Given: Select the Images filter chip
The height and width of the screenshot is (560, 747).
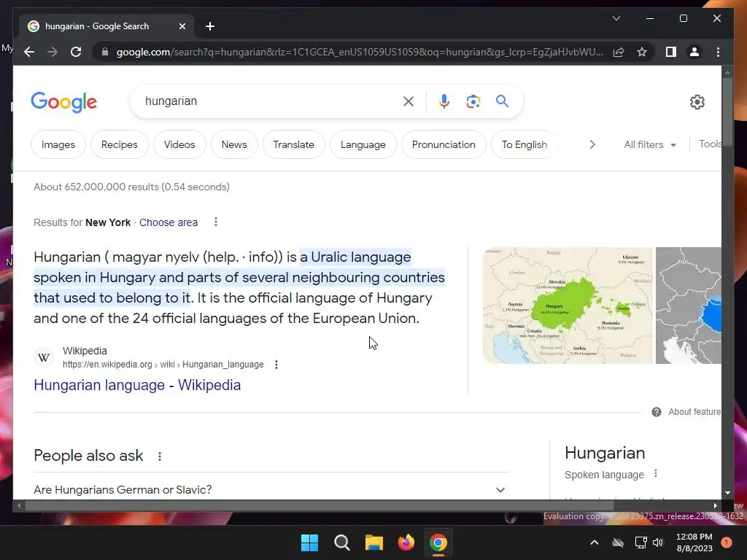Looking at the screenshot, I should (x=58, y=145).
